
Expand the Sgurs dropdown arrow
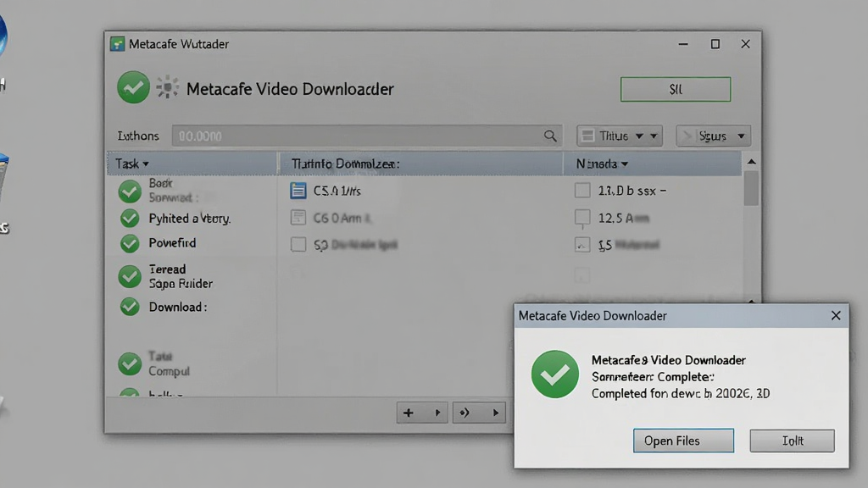click(x=741, y=136)
